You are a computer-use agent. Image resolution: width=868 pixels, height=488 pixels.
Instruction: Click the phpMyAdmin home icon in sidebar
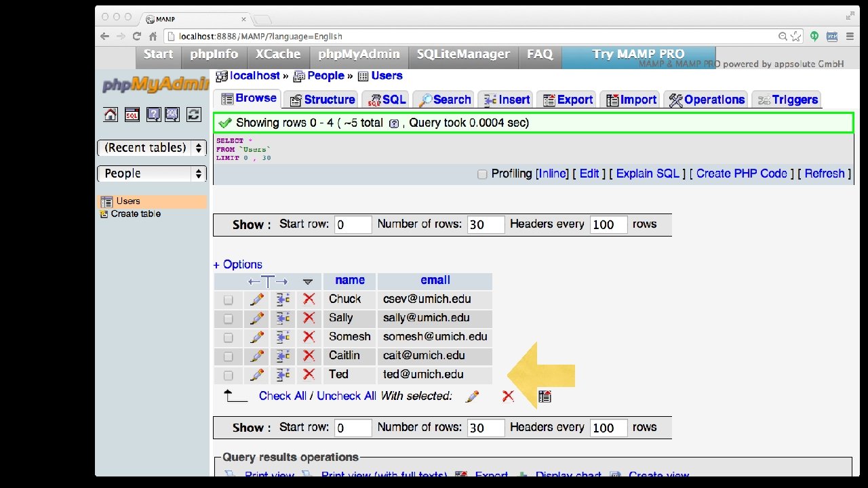tap(111, 115)
